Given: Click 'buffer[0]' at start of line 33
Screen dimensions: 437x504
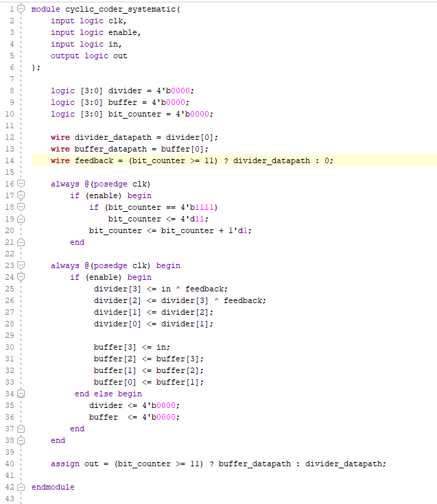Looking at the screenshot, I should 115,382.
